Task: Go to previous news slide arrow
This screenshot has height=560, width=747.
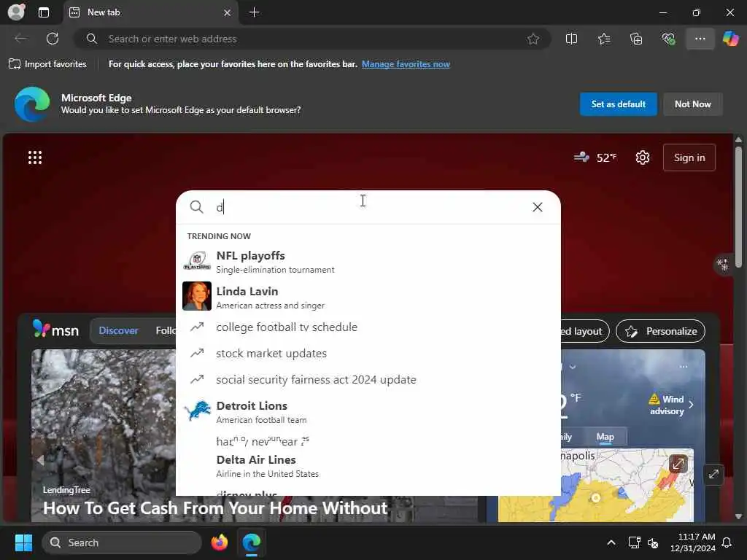Action: coord(41,460)
